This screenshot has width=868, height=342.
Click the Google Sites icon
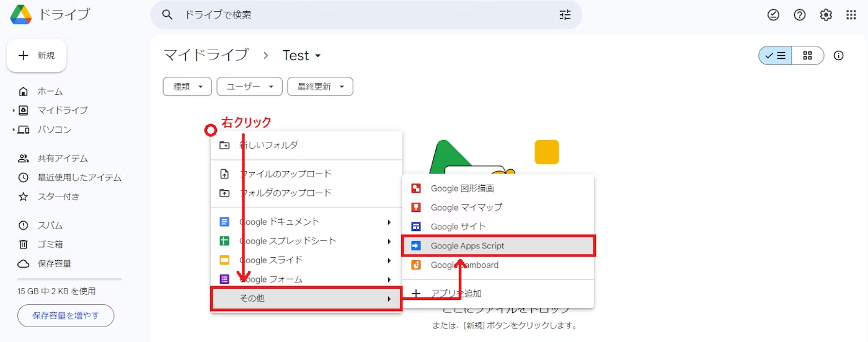click(417, 227)
